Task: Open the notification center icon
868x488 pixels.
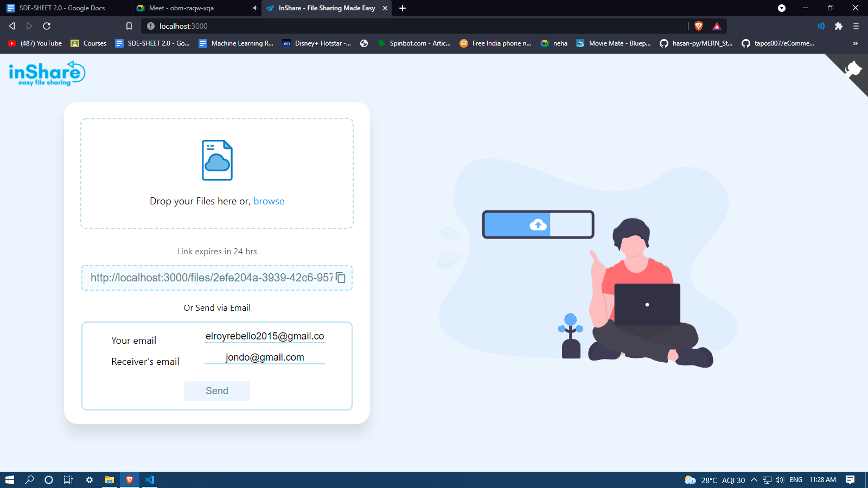Action: (850, 480)
